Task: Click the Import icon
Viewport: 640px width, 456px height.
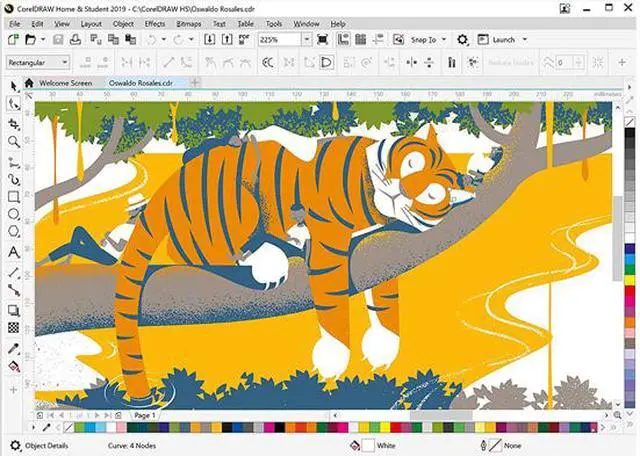Action: tap(209, 40)
